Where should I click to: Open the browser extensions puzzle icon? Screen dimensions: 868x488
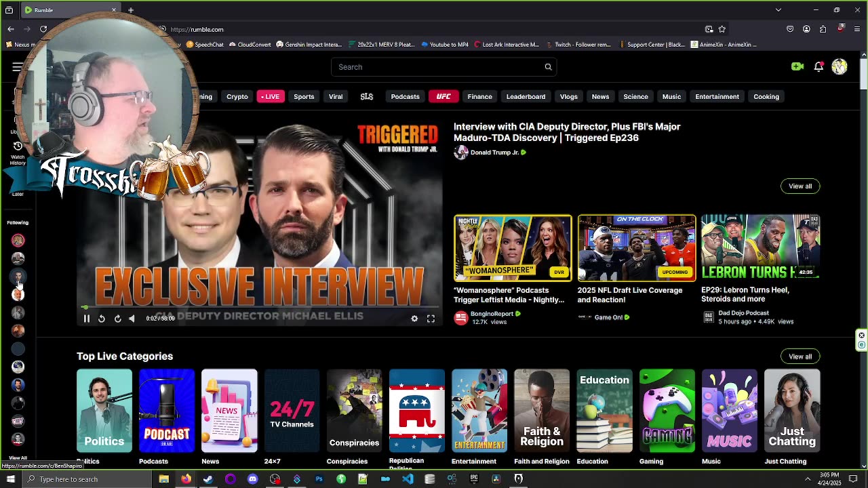[x=823, y=29]
